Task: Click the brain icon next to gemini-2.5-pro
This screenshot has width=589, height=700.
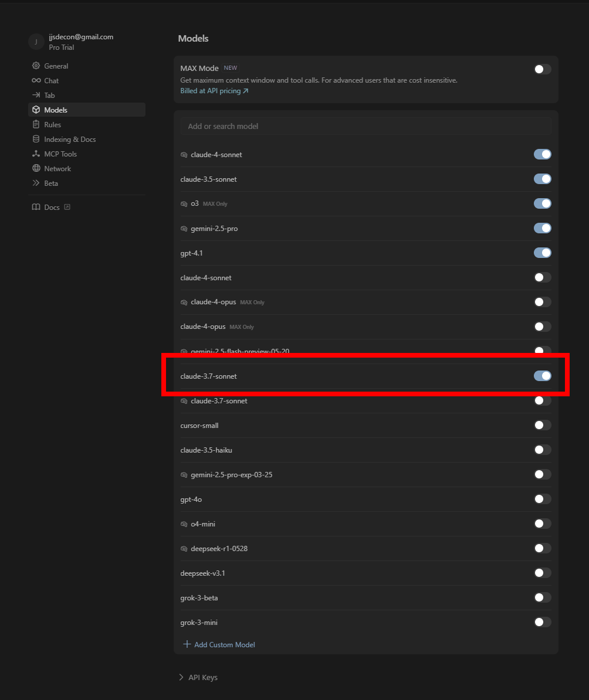Action: click(x=184, y=229)
